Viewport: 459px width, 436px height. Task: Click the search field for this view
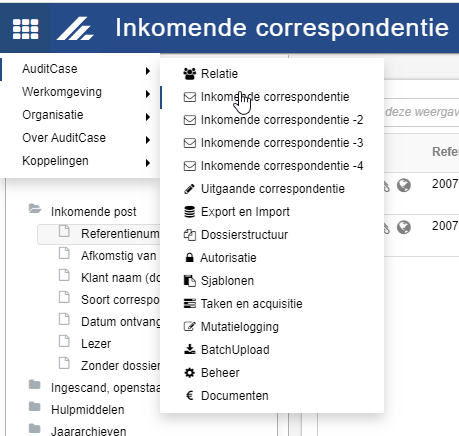pyautogui.click(x=421, y=112)
